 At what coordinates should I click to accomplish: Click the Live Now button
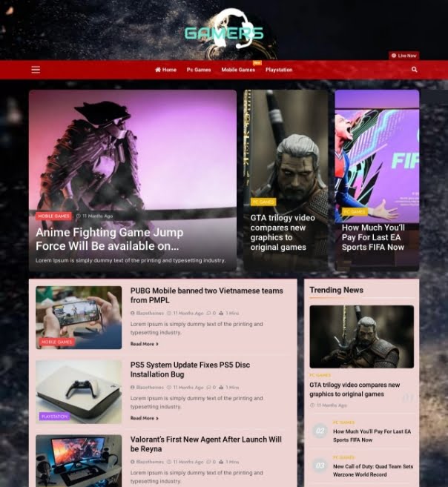[404, 56]
